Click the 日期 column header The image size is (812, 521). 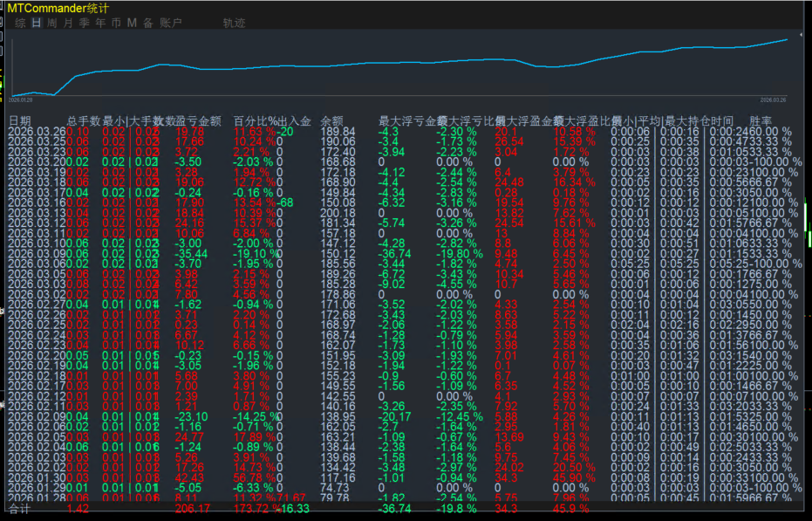click(20, 121)
